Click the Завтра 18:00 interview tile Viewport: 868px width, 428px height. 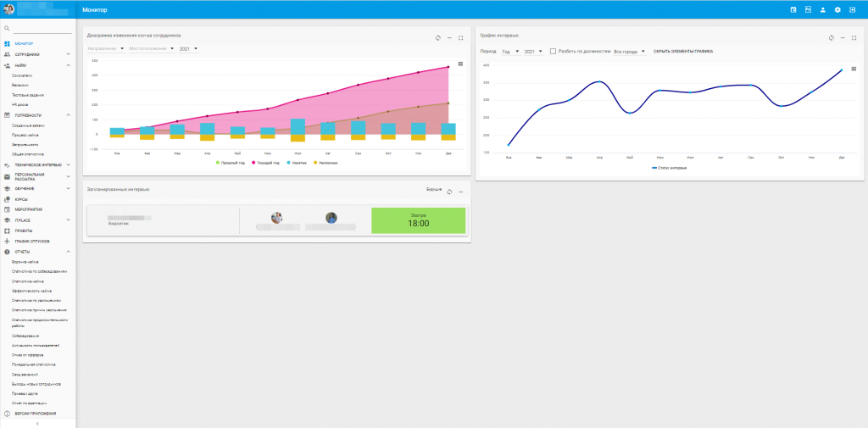[418, 221]
